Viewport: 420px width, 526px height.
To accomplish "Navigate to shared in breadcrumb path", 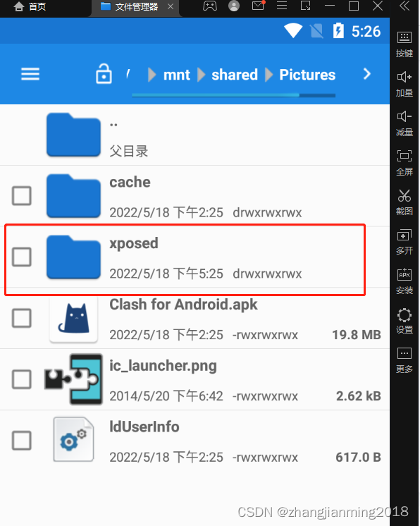I will tap(235, 75).
